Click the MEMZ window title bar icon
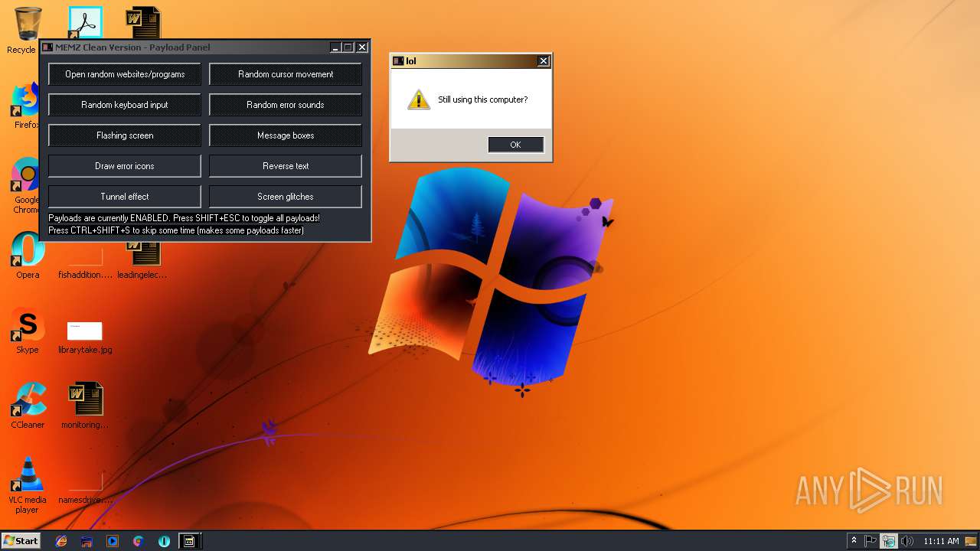The image size is (980, 551). pyautogui.click(x=47, y=47)
